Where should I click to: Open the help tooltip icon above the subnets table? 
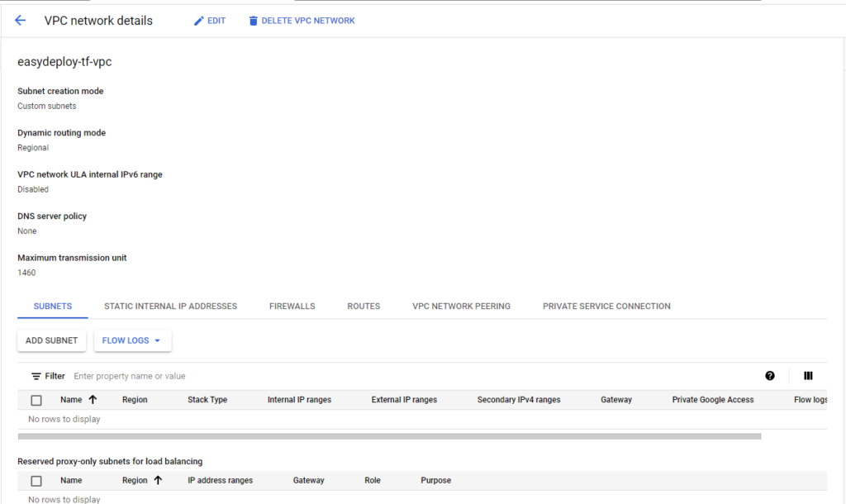pos(770,375)
